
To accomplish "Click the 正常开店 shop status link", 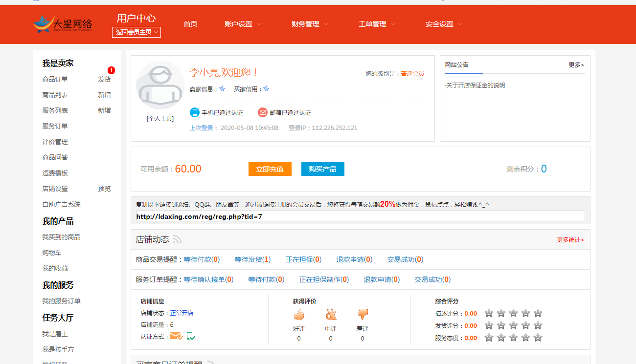I will (x=182, y=313).
